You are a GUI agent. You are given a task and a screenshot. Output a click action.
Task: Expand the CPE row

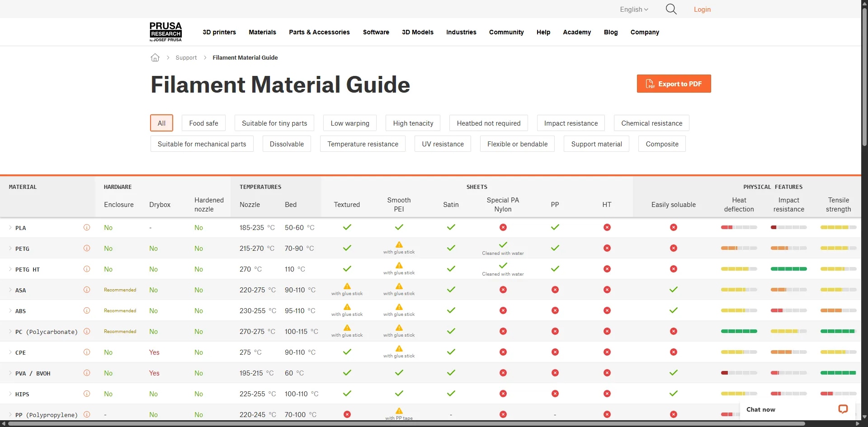10,352
